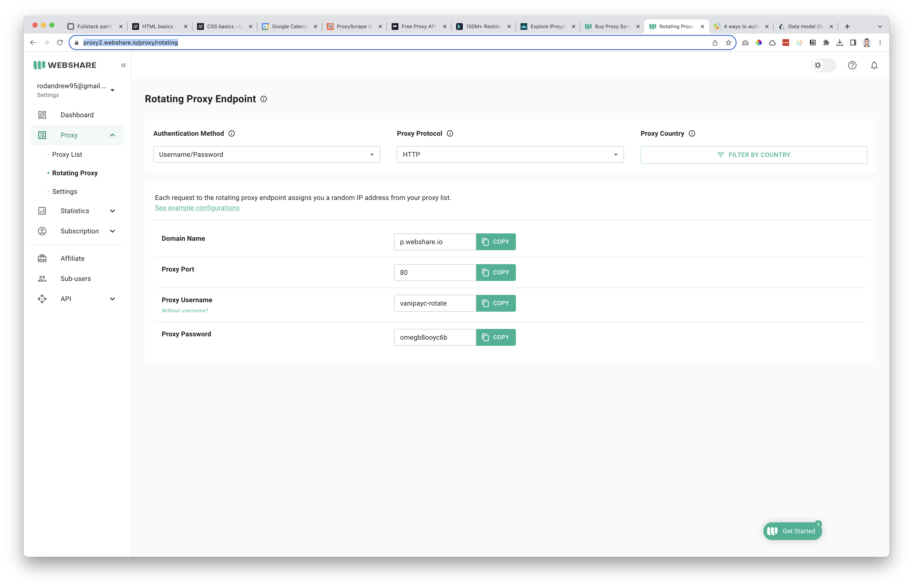Go to Proxy List in sidebar

(67, 155)
